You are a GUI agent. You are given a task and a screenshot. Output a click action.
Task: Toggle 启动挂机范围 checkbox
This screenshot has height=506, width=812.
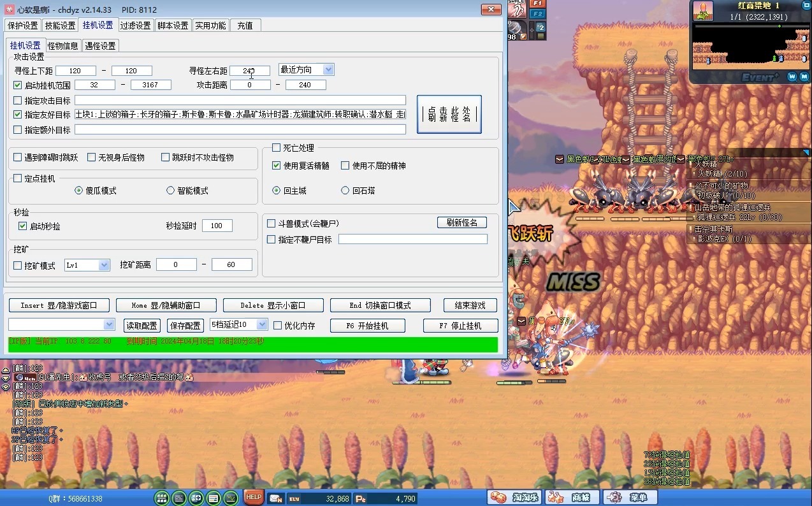pyautogui.click(x=18, y=85)
